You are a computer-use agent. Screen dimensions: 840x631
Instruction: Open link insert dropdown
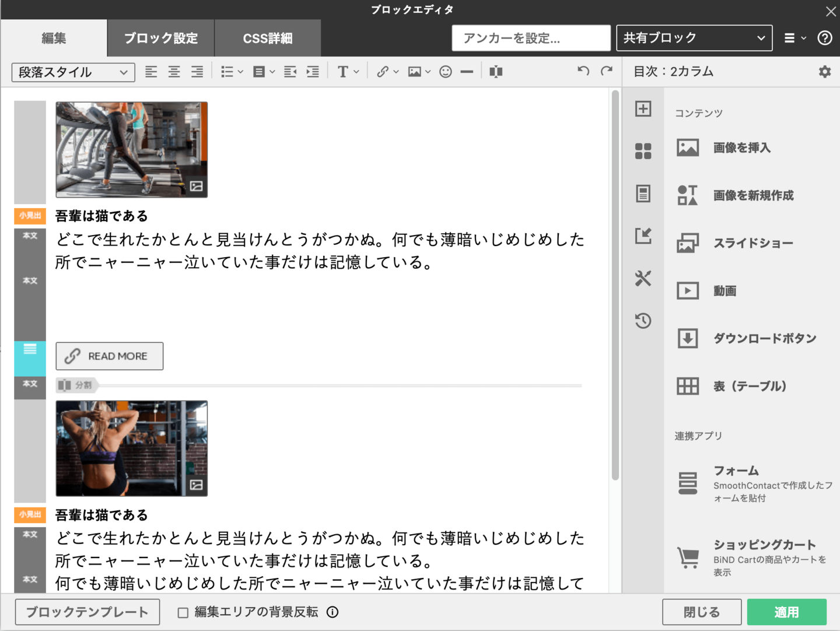click(387, 72)
